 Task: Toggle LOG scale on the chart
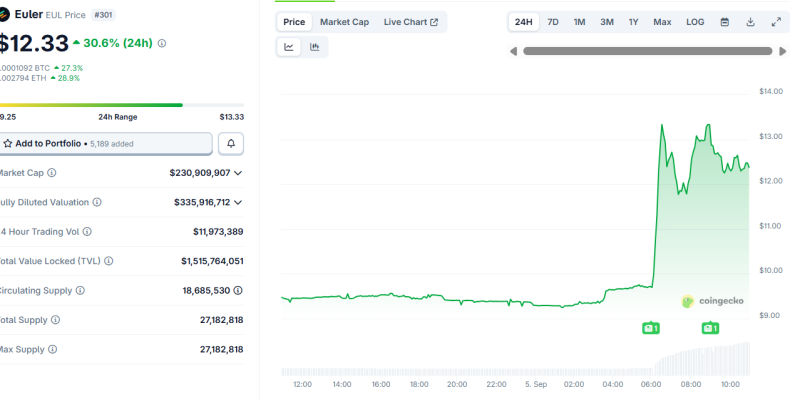click(695, 22)
